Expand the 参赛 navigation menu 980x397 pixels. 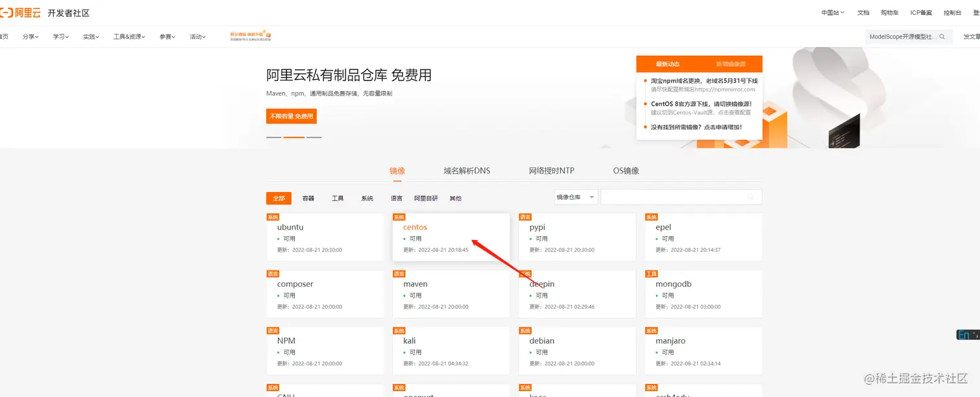(167, 37)
